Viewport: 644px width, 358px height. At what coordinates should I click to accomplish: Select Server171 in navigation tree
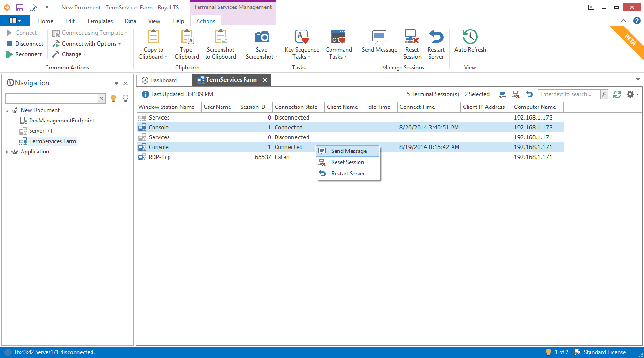point(39,131)
